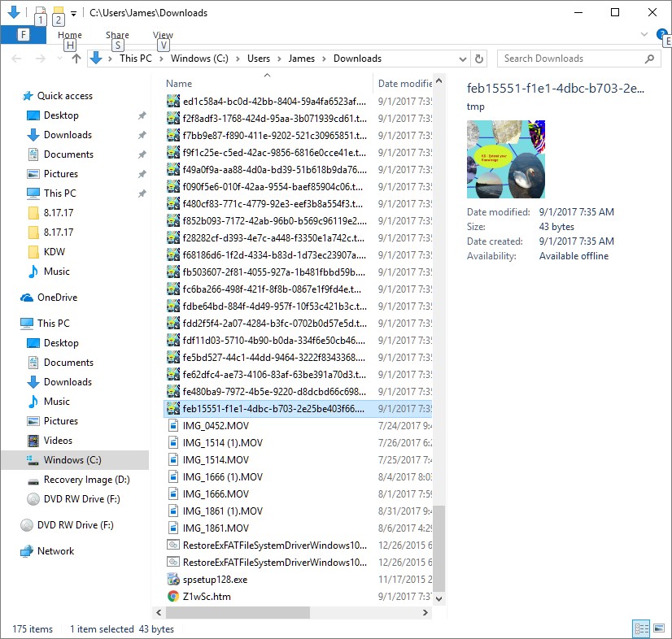Click the Up one level arrow
The height and width of the screenshot is (639, 672).
coord(76,59)
